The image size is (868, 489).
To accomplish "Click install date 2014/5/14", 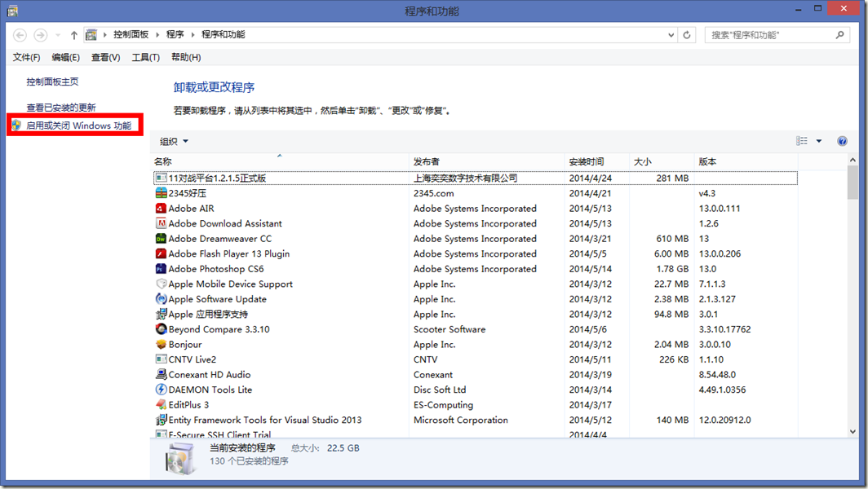I will [x=590, y=269].
